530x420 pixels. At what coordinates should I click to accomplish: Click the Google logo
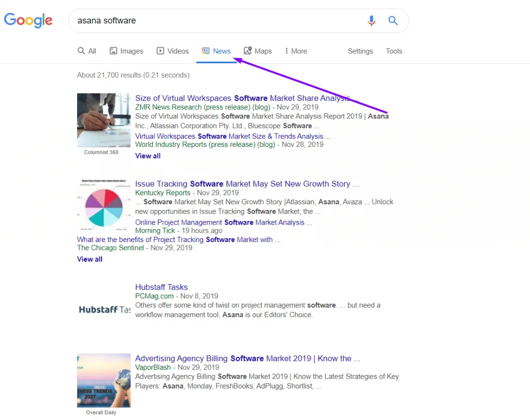point(28,20)
